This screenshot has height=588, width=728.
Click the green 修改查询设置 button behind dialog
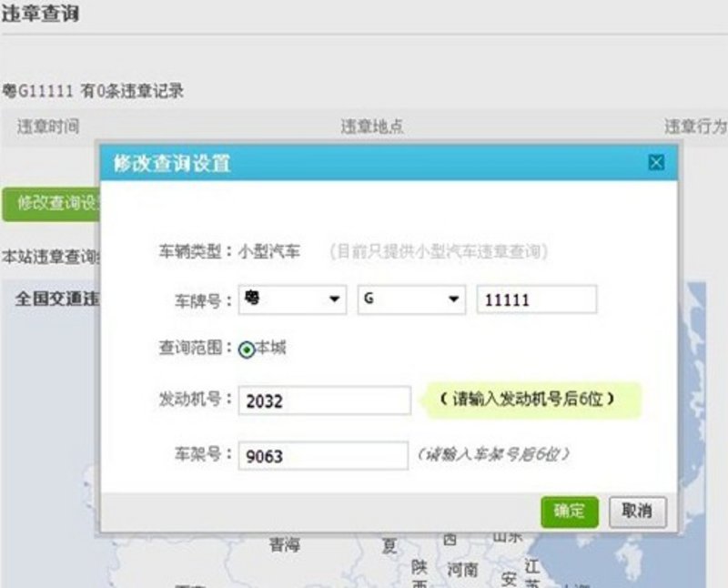[x=50, y=204]
